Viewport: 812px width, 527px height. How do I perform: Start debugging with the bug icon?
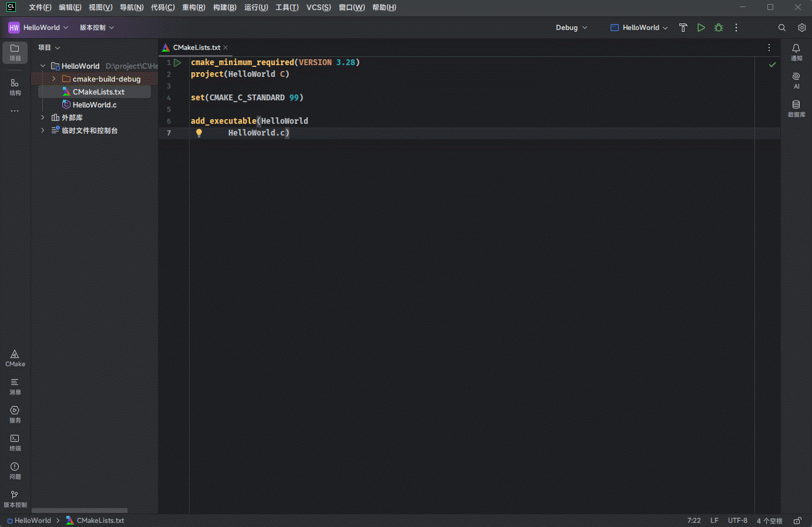(719, 28)
